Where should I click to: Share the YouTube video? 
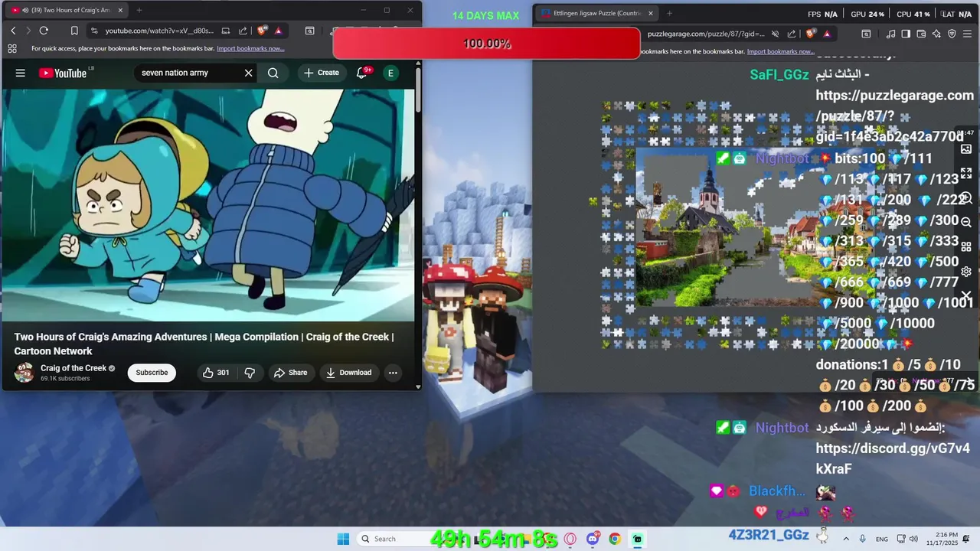point(290,373)
